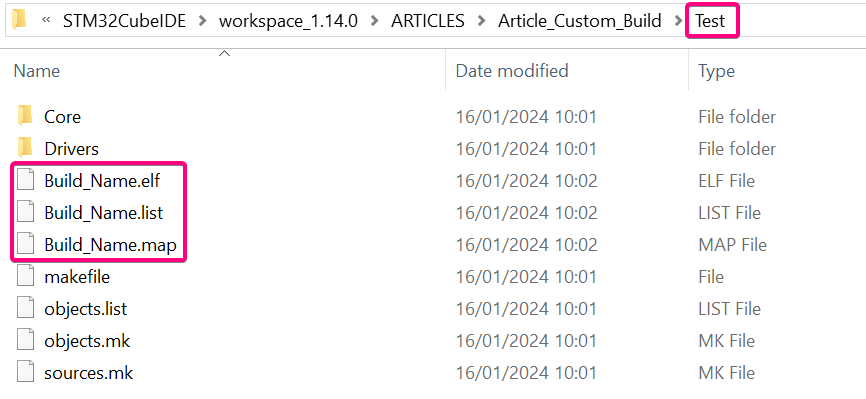Select the Core folder icon
This screenshot has width=866, height=399.
[25, 117]
